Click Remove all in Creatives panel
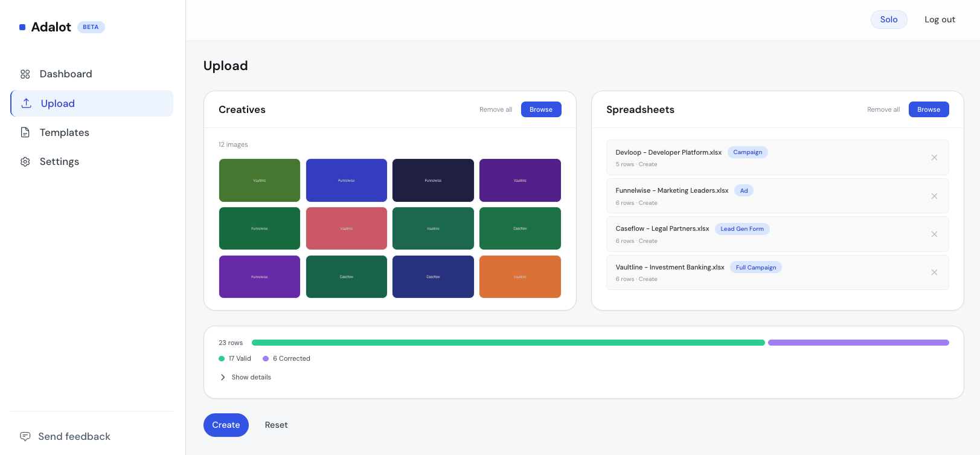The width and height of the screenshot is (980, 455). click(x=495, y=109)
